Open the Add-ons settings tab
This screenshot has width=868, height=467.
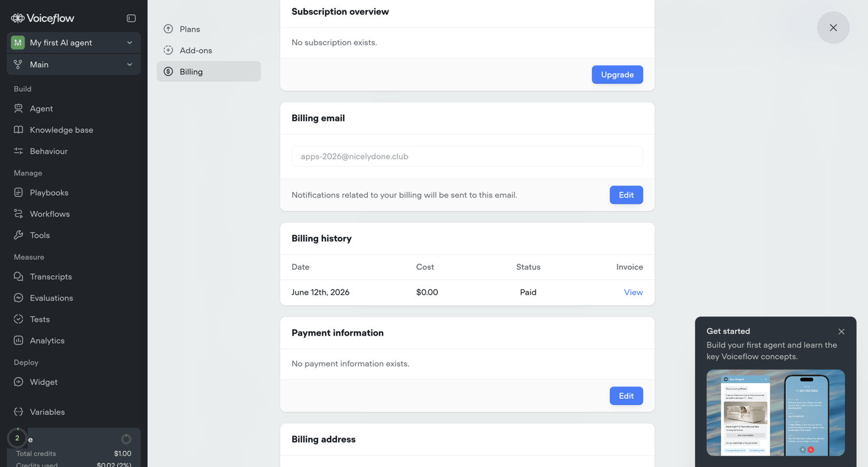[x=208, y=50]
